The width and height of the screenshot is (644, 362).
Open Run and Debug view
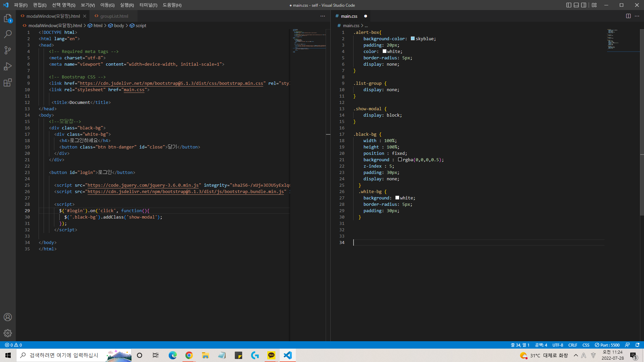pyautogui.click(x=8, y=66)
